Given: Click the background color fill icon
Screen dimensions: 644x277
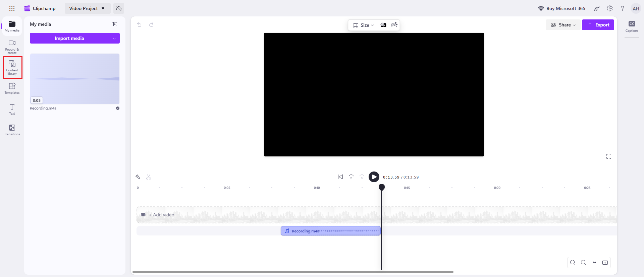Looking at the screenshot, I should 383,25.
